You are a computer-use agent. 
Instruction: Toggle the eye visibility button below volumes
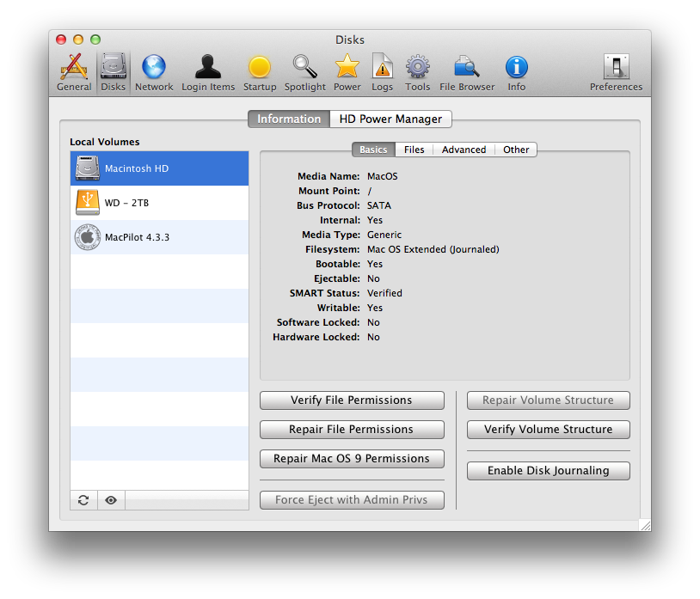111,500
